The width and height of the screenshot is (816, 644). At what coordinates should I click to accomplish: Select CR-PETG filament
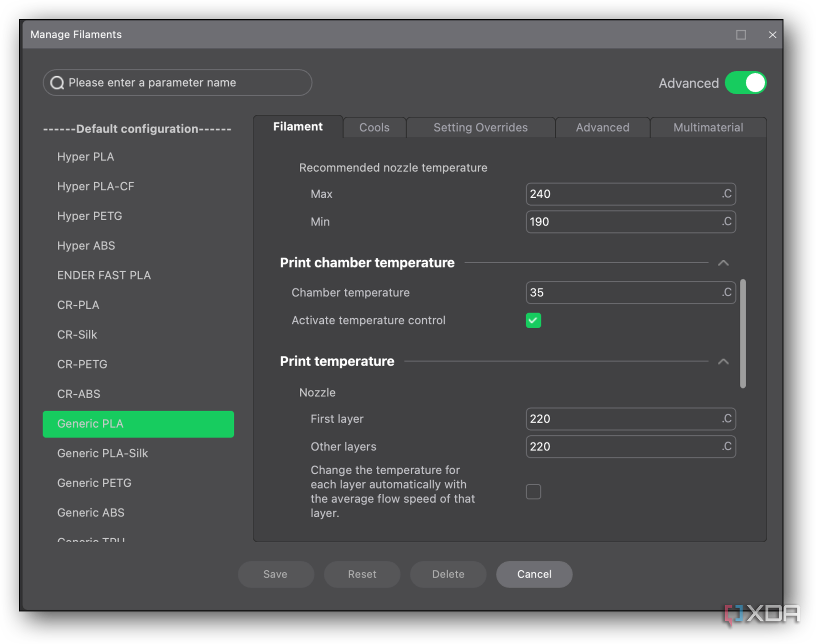[x=138, y=365]
